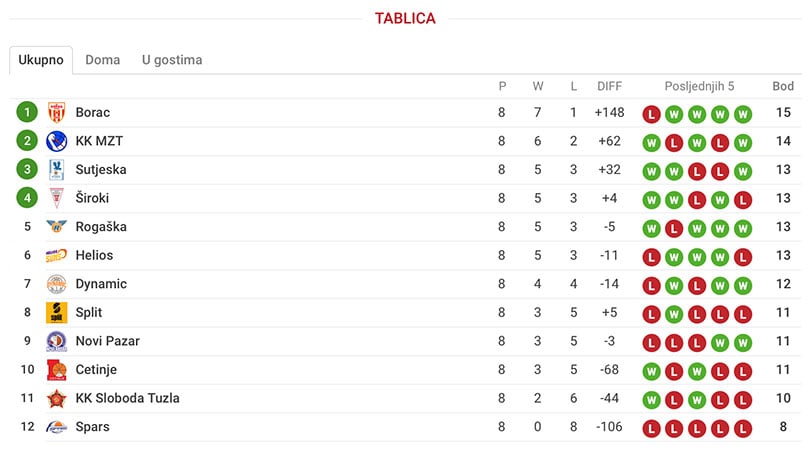Click the Sutjeska team logo
This screenshot has width=810, height=449.
(56, 169)
